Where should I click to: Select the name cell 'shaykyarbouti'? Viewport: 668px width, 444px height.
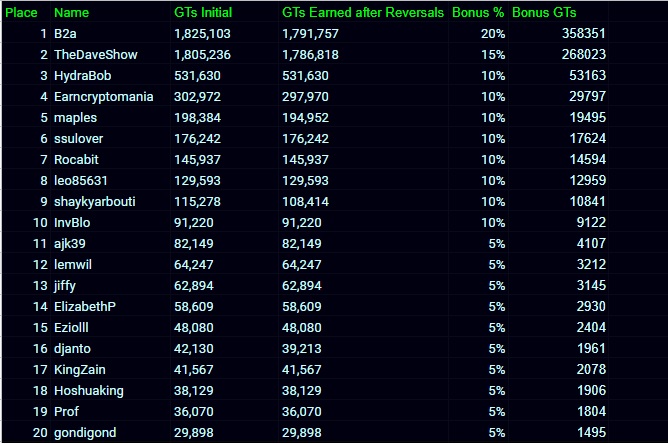[x=95, y=202]
